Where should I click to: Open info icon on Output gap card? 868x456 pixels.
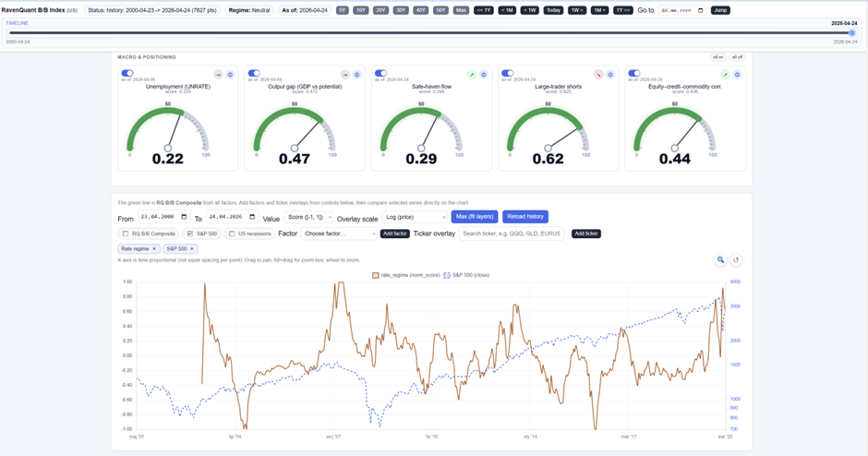(x=356, y=74)
